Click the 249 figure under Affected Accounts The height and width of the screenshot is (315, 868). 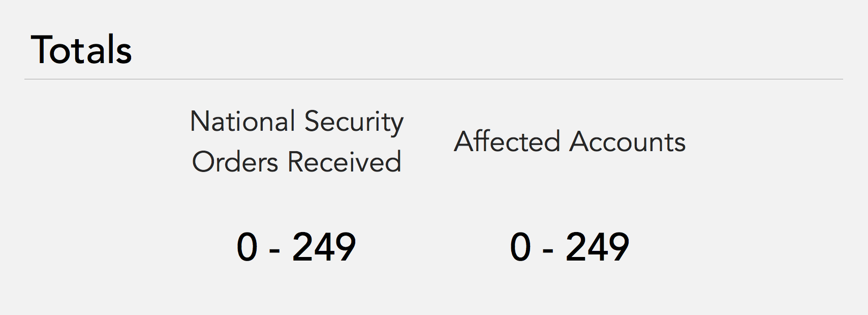[597, 247]
